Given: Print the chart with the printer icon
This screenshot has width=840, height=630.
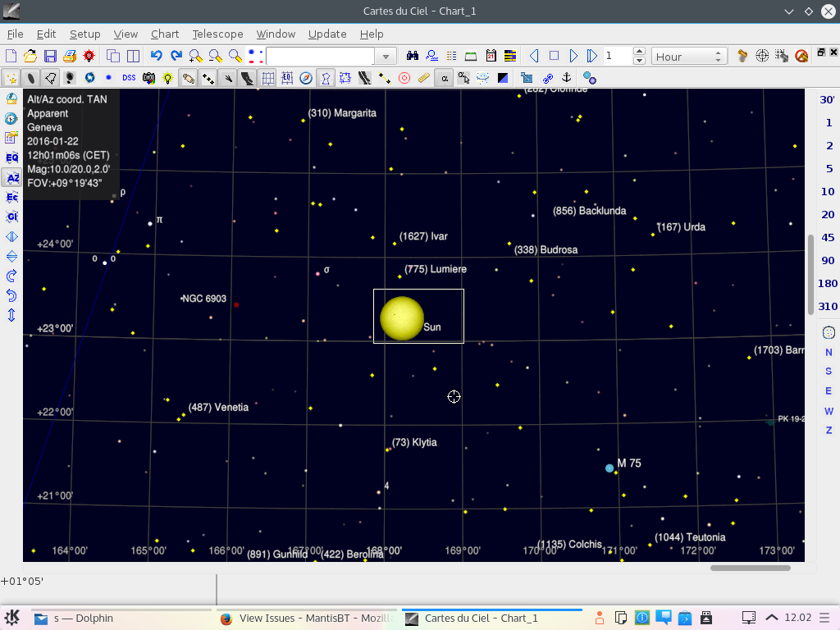Looking at the screenshot, I should pyautogui.click(x=69, y=57).
